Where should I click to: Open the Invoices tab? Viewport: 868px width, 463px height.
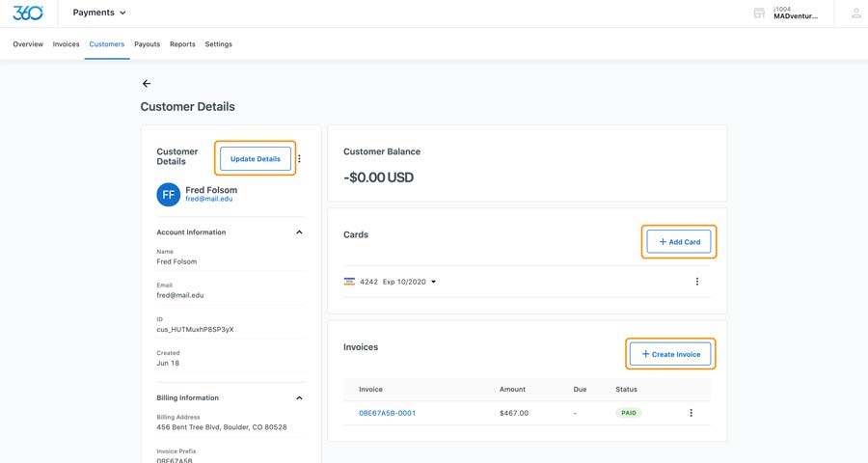pos(66,44)
